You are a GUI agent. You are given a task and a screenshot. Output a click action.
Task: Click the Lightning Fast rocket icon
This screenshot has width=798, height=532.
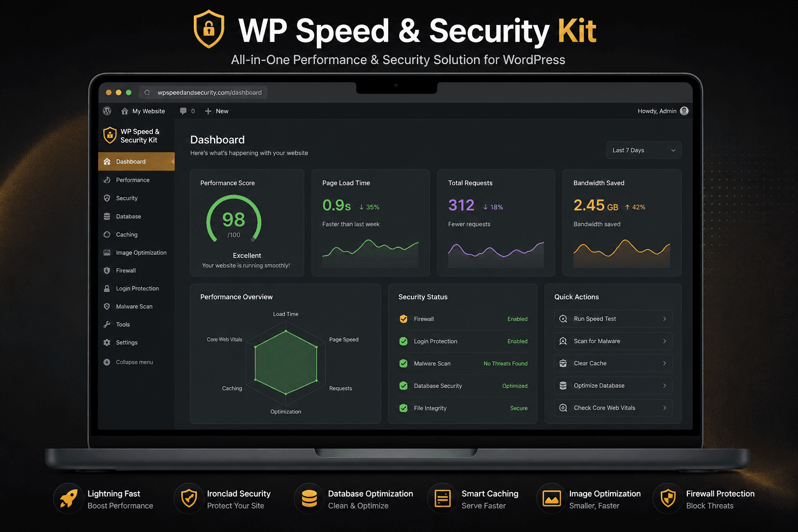pyautogui.click(x=69, y=499)
